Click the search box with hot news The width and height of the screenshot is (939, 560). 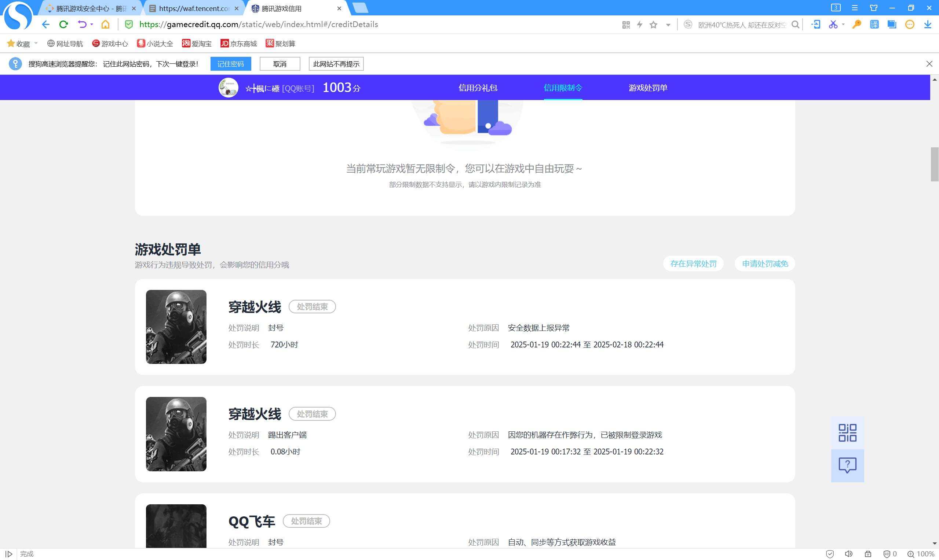pos(742,25)
